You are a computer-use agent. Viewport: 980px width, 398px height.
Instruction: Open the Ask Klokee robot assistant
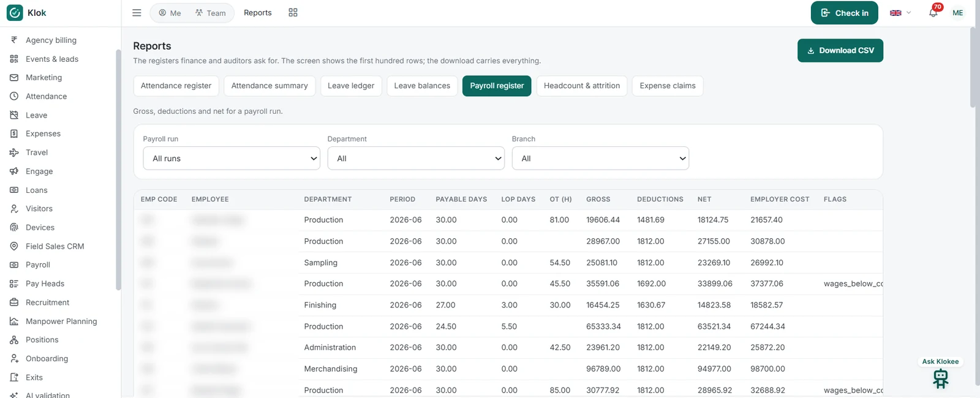click(x=941, y=379)
